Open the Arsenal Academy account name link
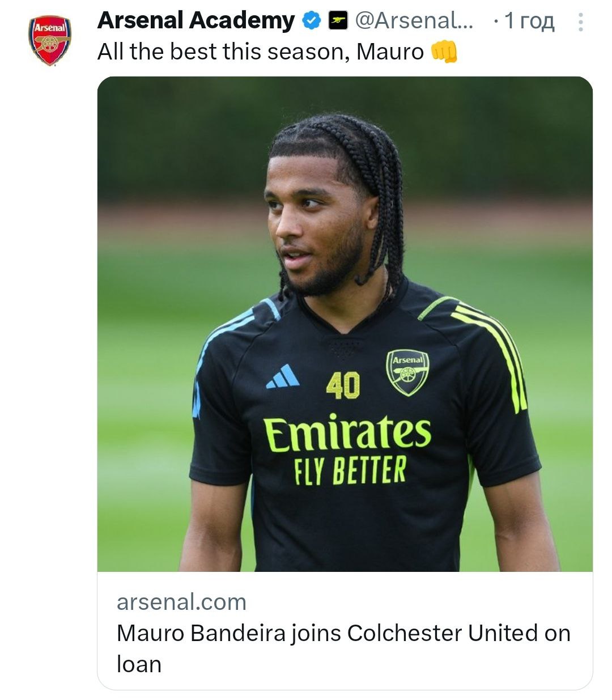612x700 pixels. coord(196,21)
